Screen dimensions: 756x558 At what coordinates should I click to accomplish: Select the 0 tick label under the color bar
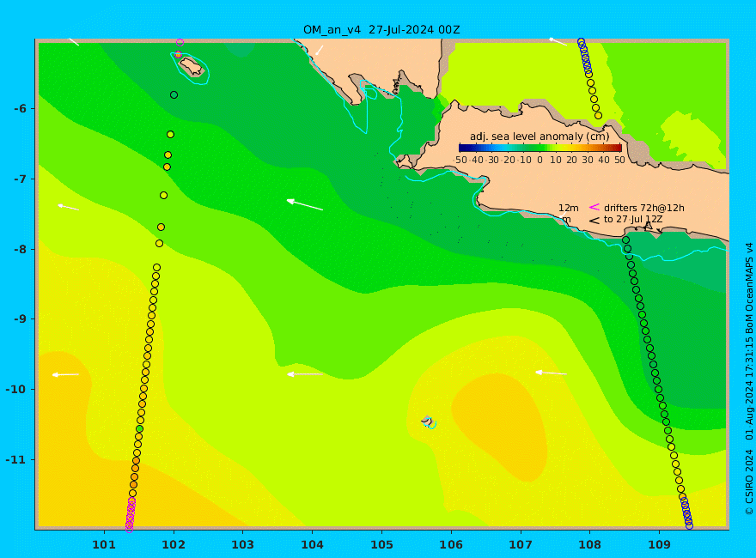point(540,160)
